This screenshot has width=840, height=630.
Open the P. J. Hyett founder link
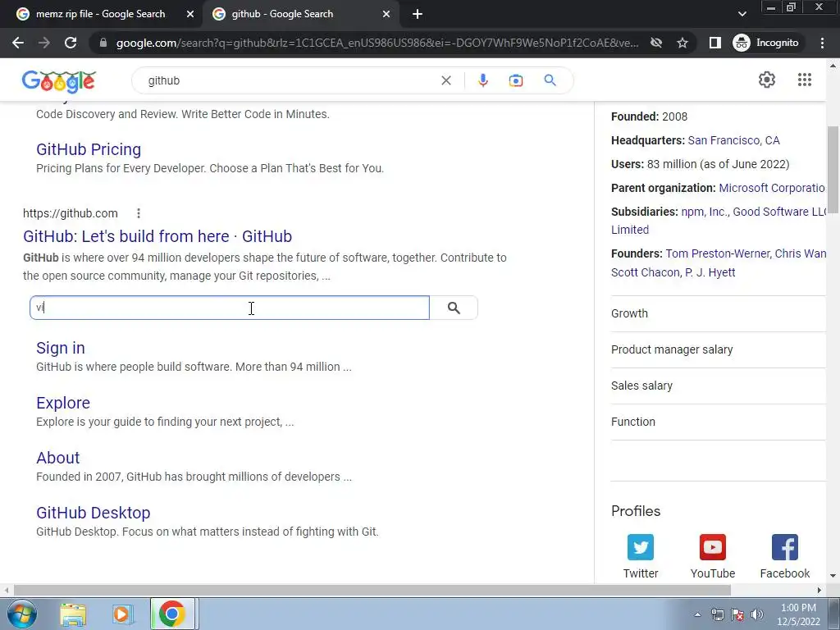[x=710, y=272]
